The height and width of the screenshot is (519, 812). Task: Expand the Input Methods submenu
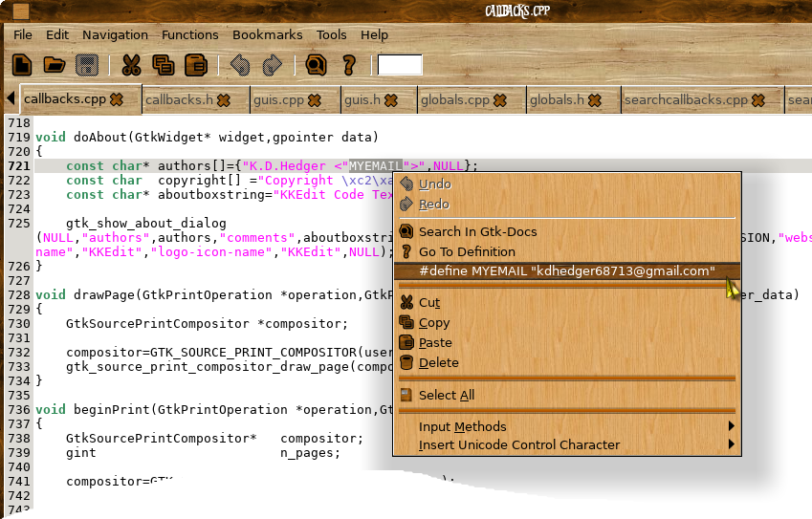(567, 427)
